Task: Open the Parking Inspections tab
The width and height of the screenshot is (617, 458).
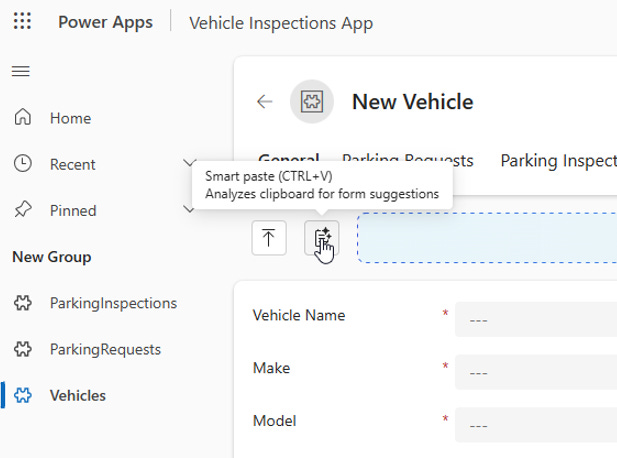Action: (558, 160)
